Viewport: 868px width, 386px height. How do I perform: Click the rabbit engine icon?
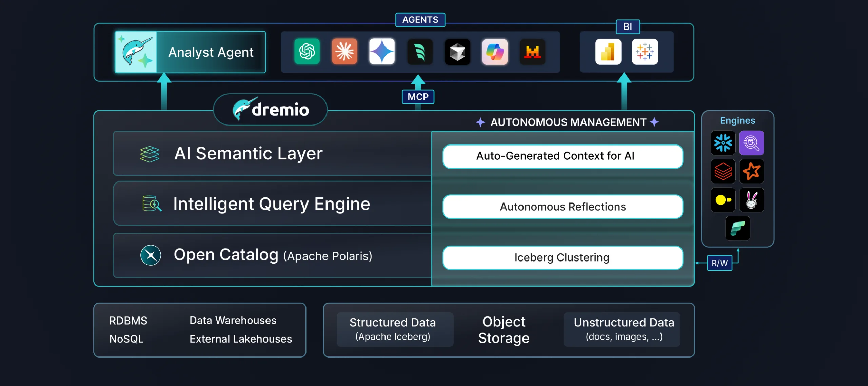(x=751, y=200)
